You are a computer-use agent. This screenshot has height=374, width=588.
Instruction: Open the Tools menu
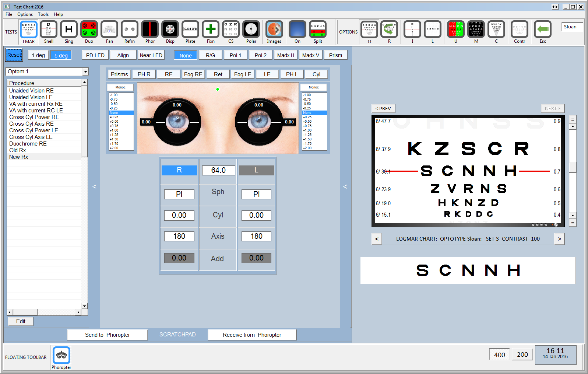coord(43,14)
